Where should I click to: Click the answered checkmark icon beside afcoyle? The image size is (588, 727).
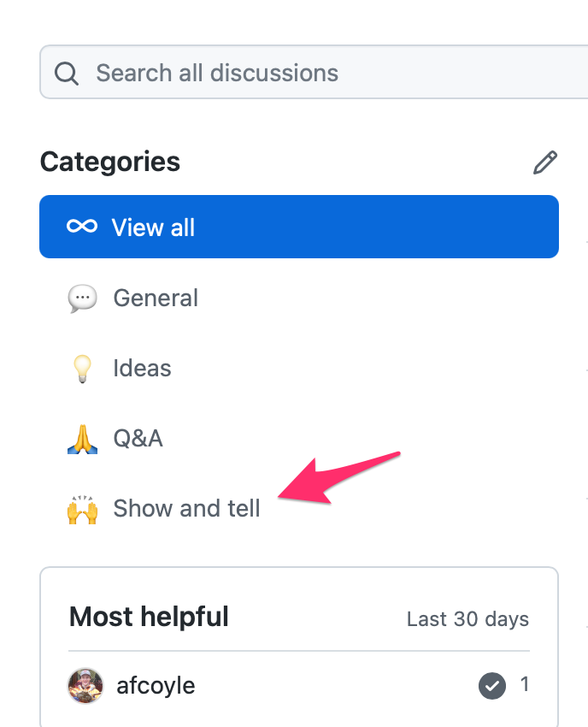[492, 685]
